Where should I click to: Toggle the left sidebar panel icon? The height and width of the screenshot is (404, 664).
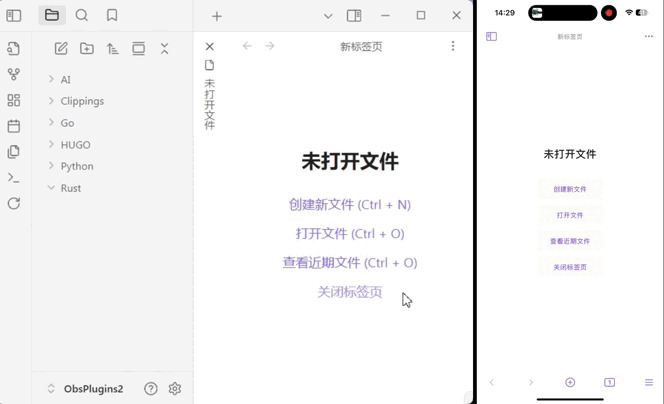coord(14,16)
